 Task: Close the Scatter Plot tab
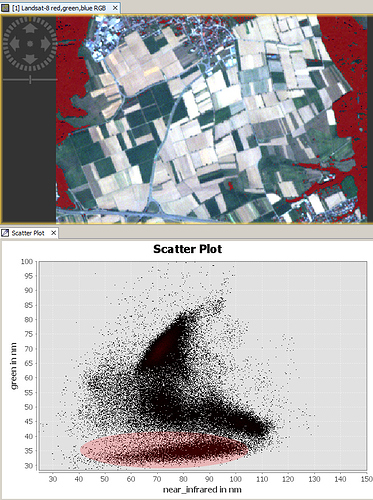pyautogui.click(x=53, y=233)
